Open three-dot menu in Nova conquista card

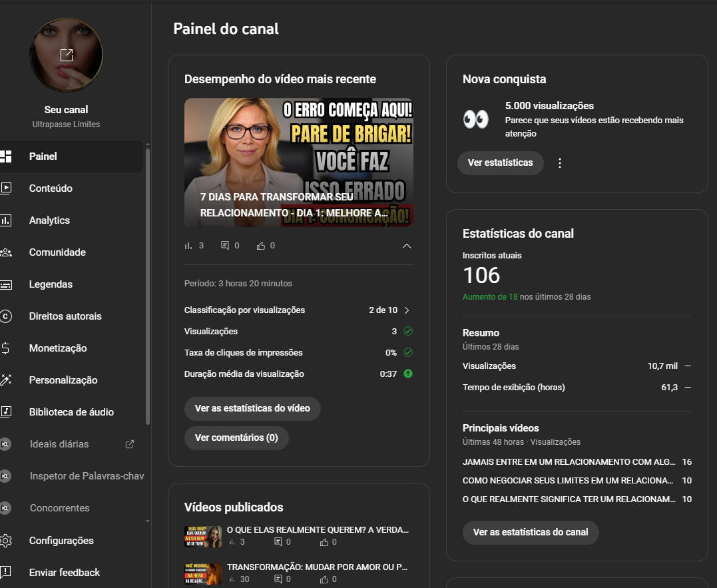tap(560, 163)
